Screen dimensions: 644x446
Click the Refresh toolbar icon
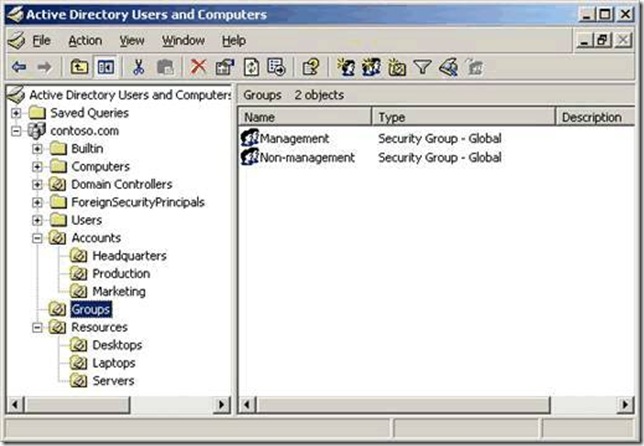tap(251, 67)
